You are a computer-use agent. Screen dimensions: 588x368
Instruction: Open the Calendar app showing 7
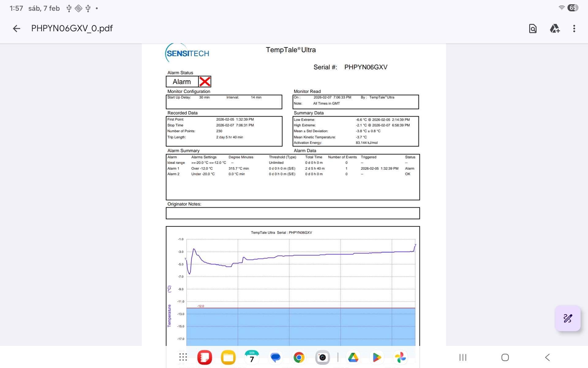[x=252, y=357]
